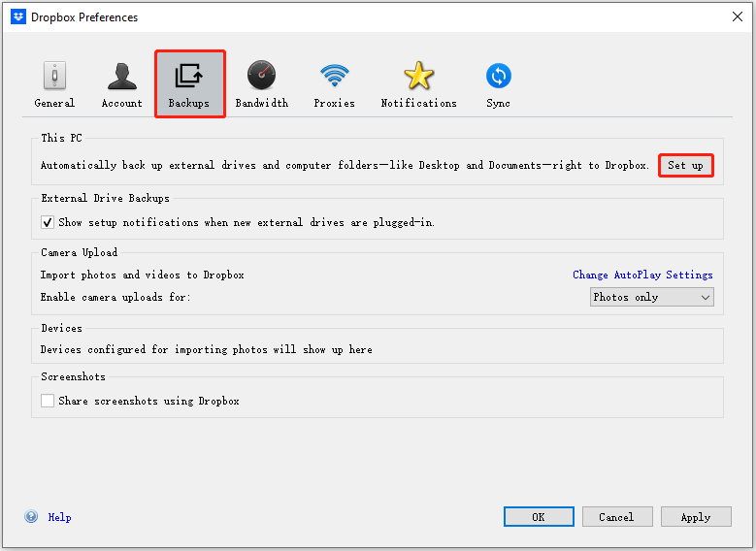Click the 'Automatically back up external drives' description
The width and height of the screenshot is (756, 551).
(345, 165)
